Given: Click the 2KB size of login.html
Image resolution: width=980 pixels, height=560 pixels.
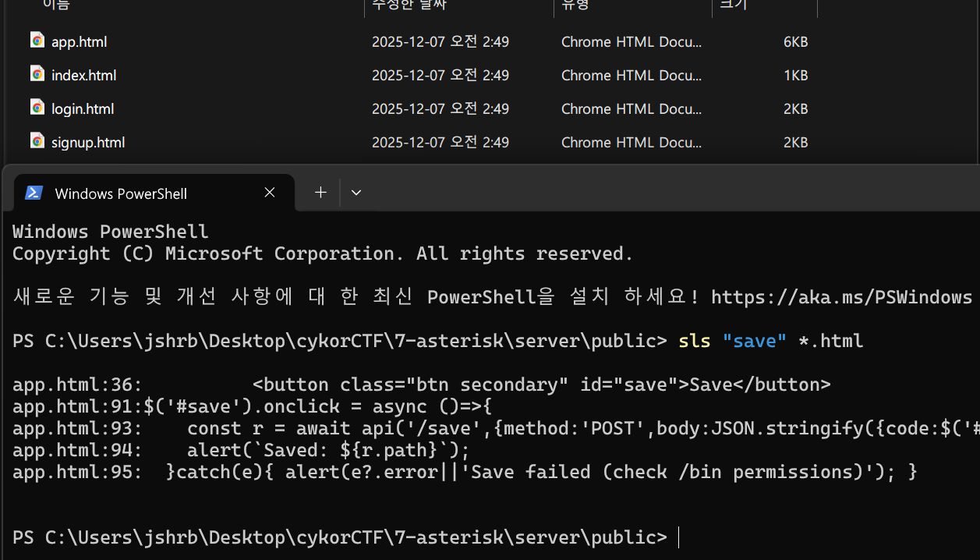Looking at the screenshot, I should tap(796, 109).
